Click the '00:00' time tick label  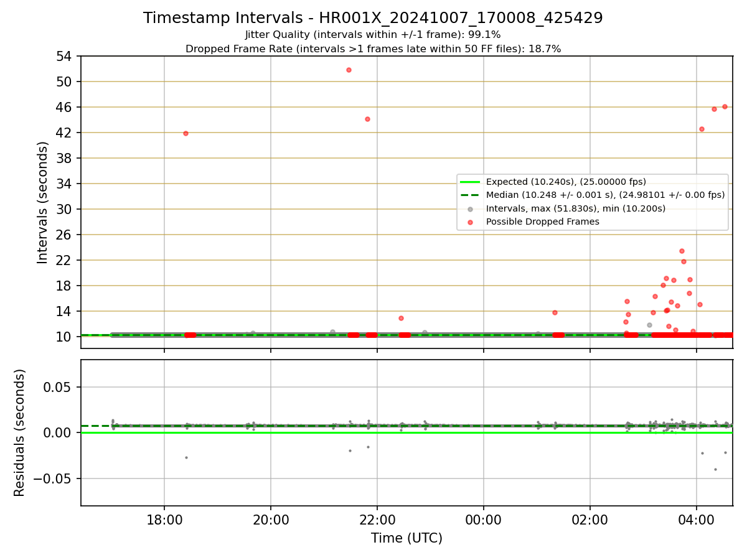click(x=484, y=520)
